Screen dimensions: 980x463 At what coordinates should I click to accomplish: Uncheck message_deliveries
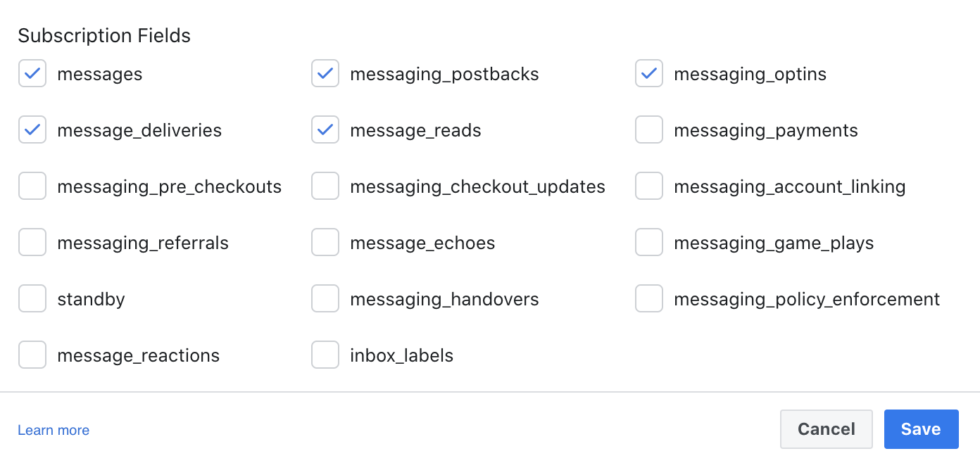pyautogui.click(x=32, y=129)
